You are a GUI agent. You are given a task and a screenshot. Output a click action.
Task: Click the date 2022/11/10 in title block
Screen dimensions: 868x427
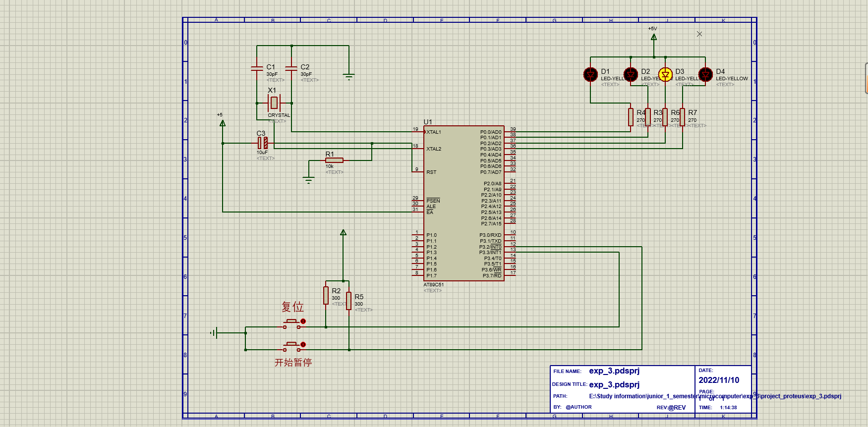pyautogui.click(x=719, y=380)
